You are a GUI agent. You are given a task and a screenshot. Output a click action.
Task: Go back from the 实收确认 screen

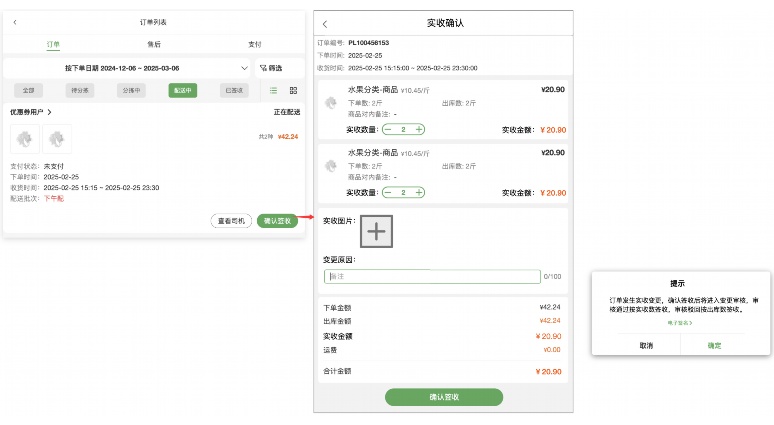pos(325,24)
